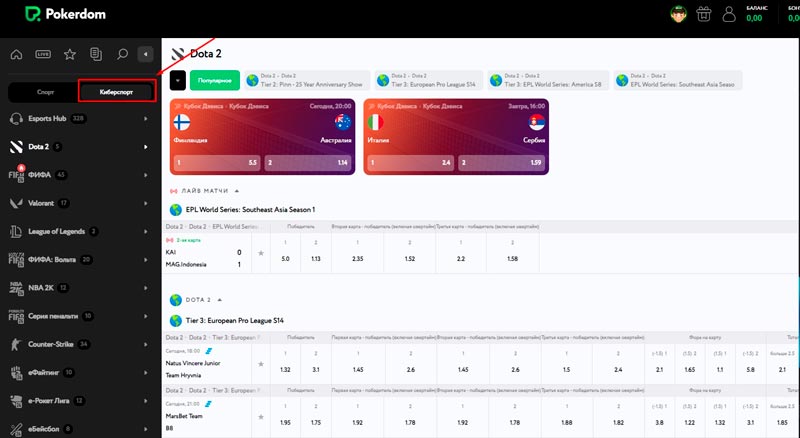Viewport: 800px width, 438px height.
Task: Click the search magnifier icon
Action: click(x=122, y=54)
